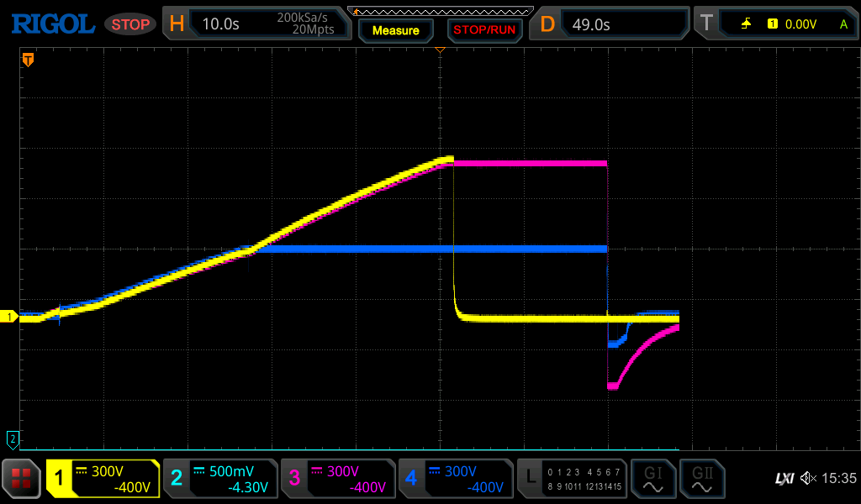Select the cyan channel 2 ground marker

coord(12,438)
